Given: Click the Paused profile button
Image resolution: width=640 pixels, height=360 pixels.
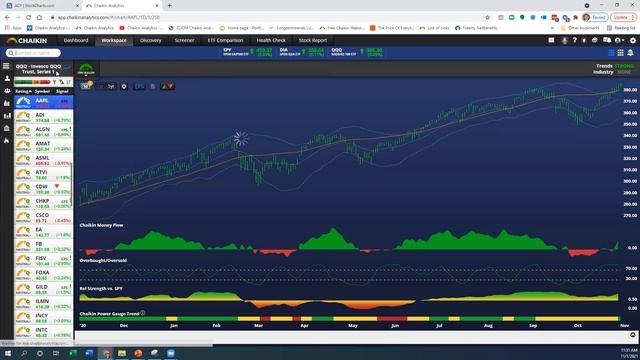Looking at the screenshot, I should click(595, 18).
